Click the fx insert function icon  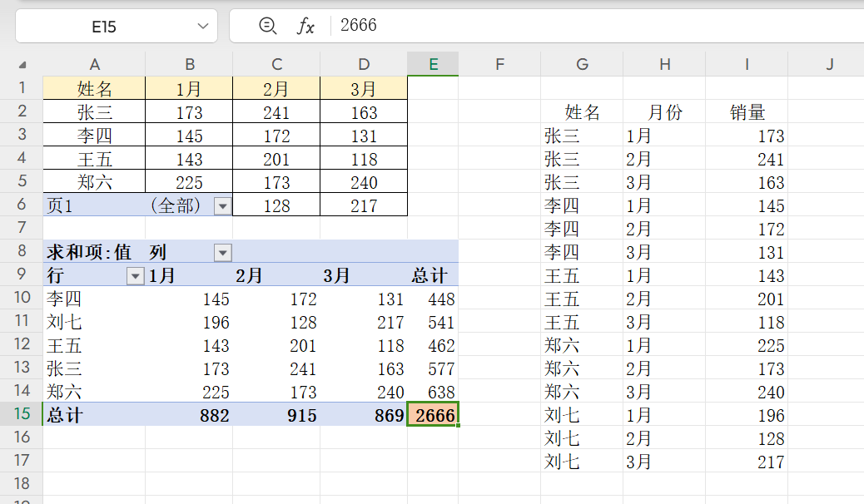click(x=305, y=26)
